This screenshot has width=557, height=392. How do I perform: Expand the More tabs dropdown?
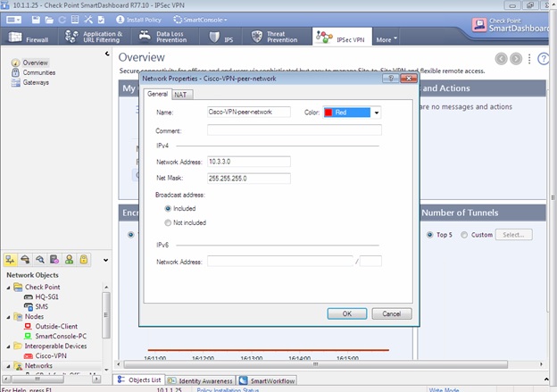coord(387,40)
